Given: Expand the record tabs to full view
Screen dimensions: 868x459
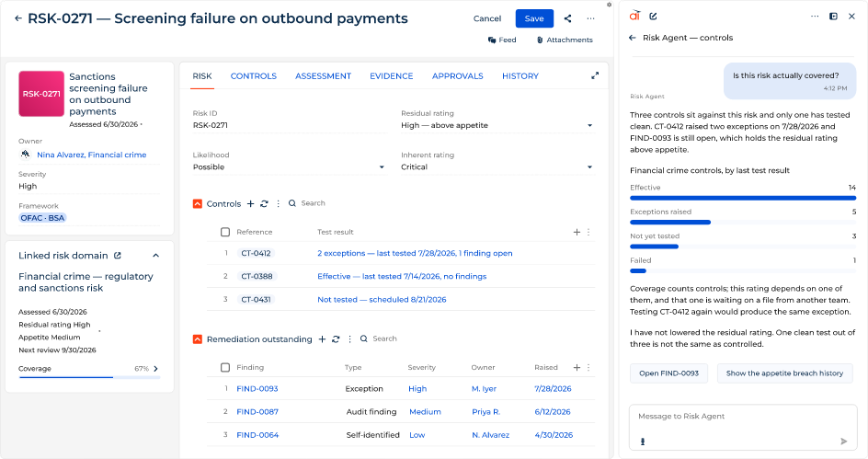Looking at the screenshot, I should (595, 75).
